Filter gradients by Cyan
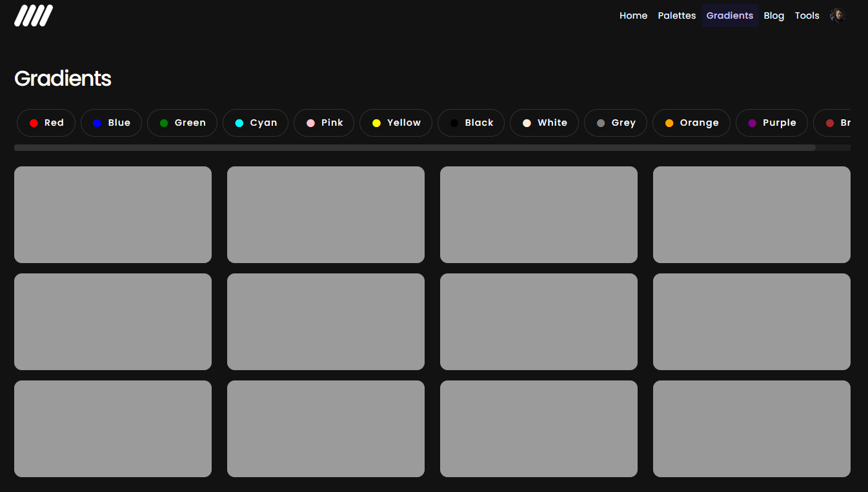Image resolution: width=868 pixels, height=492 pixels. click(x=256, y=123)
